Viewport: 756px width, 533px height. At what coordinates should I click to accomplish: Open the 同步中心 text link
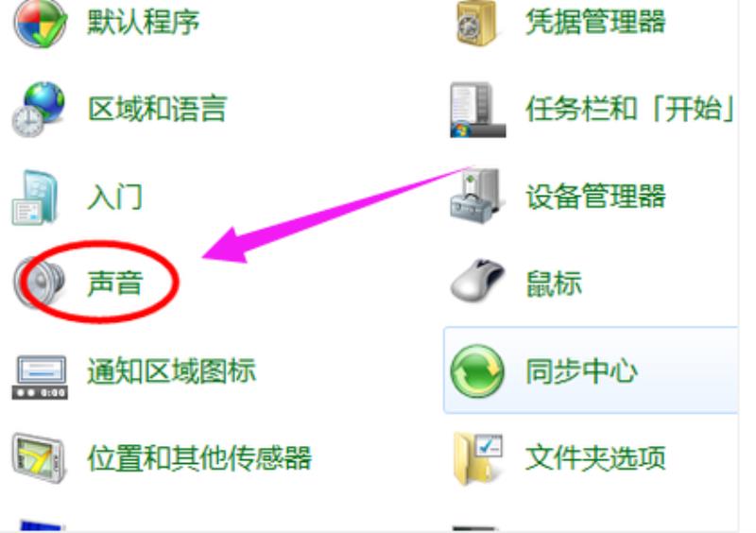pos(582,371)
